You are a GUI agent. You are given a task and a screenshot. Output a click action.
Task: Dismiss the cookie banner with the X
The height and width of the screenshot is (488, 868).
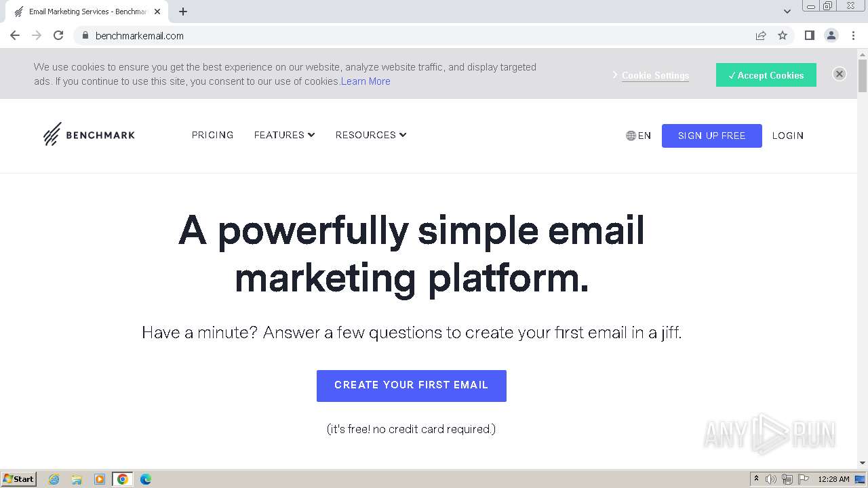click(839, 74)
